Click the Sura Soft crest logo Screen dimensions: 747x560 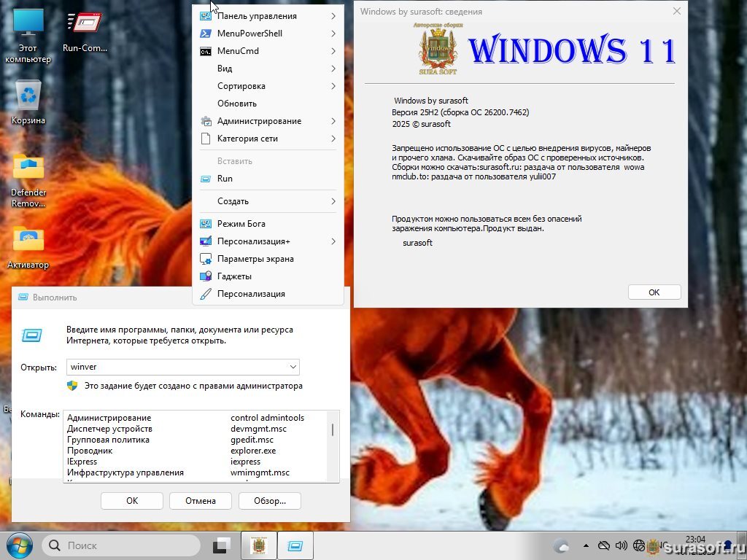[x=438, y=49]
